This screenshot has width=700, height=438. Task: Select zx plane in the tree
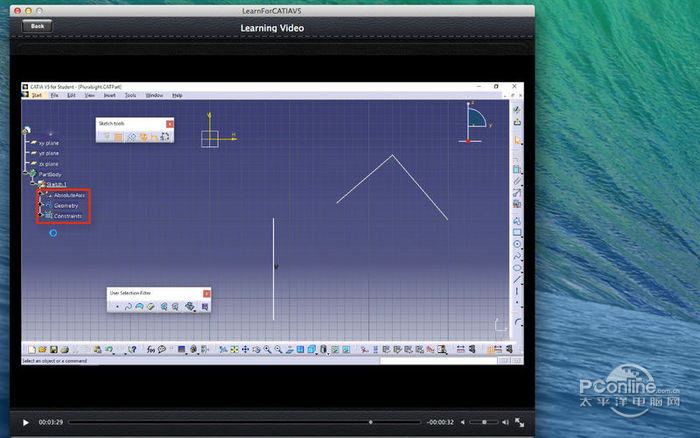(49, 164)
